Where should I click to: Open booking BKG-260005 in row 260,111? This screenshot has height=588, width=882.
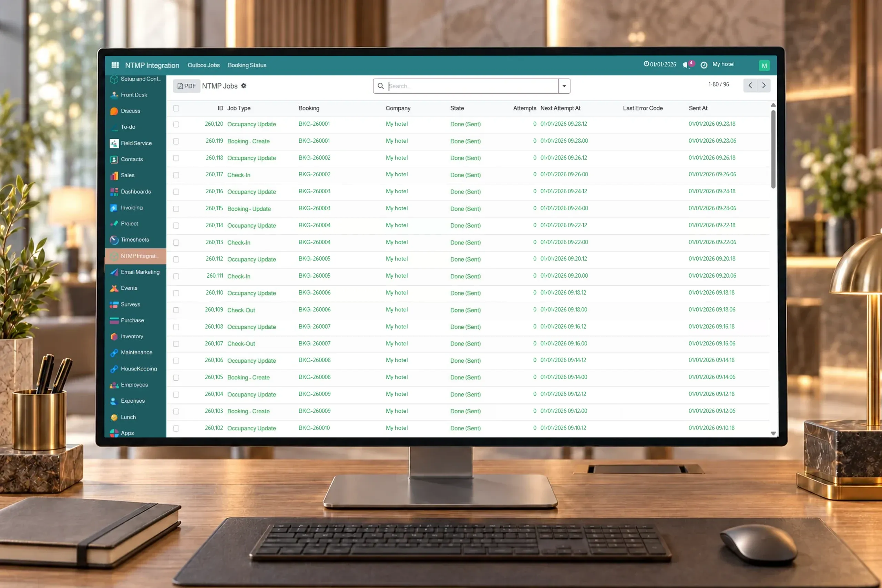(314, 276)
